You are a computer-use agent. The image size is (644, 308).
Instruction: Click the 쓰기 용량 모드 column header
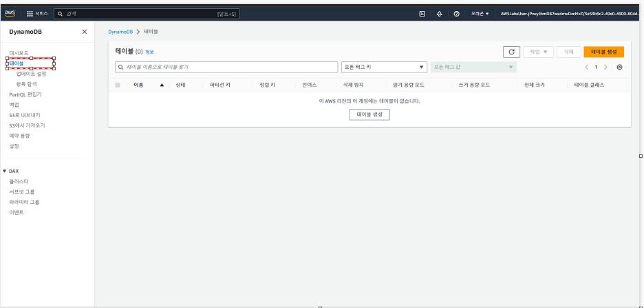click(x=474, y=85)
